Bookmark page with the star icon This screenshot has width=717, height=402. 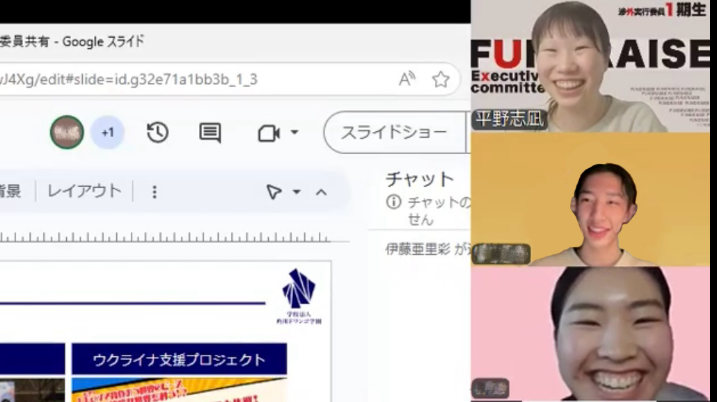tap(440, 79)
